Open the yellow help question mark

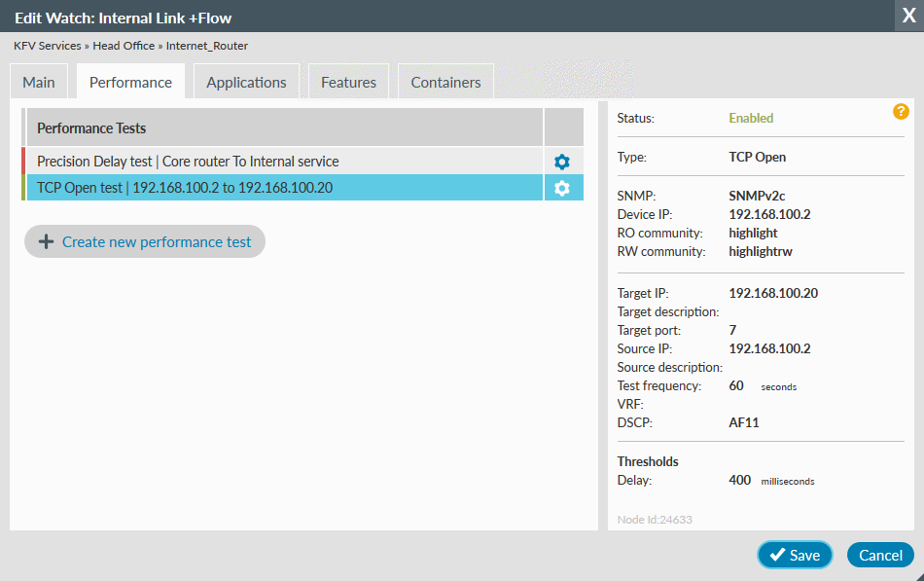pyautogui.click(x=901, y=112)
